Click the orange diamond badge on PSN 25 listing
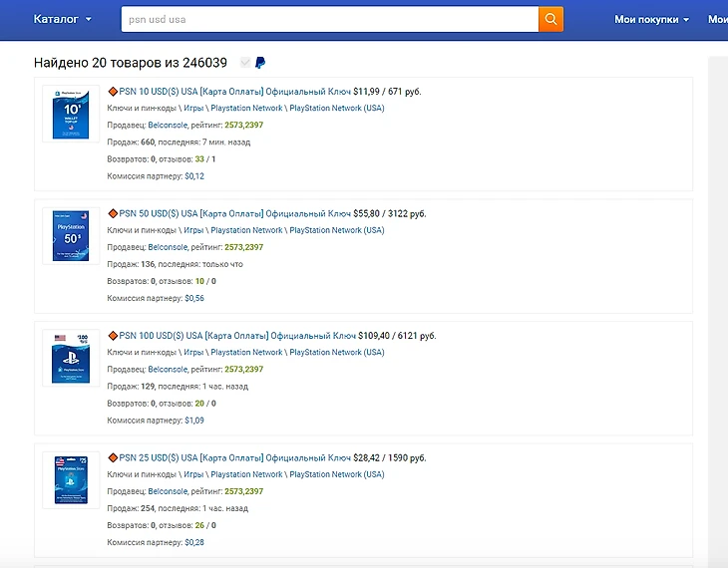Image resolution: width=728 pixels, height=568 pixels. click(x=113, y=457)
